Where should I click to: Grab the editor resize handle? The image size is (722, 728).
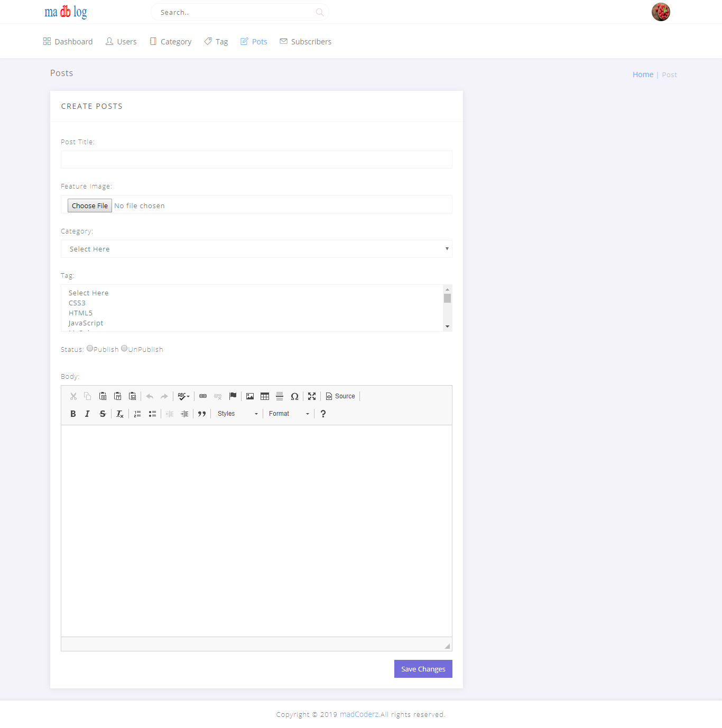click(447, 646)
